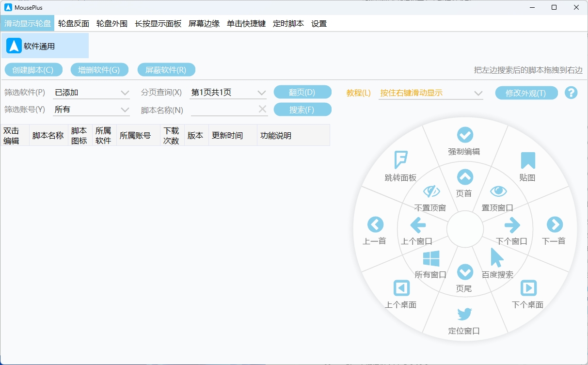Click the 下个桌面 (next desktop) play icon
This screenshot has width=588, height=365.
tap(528, 288)
